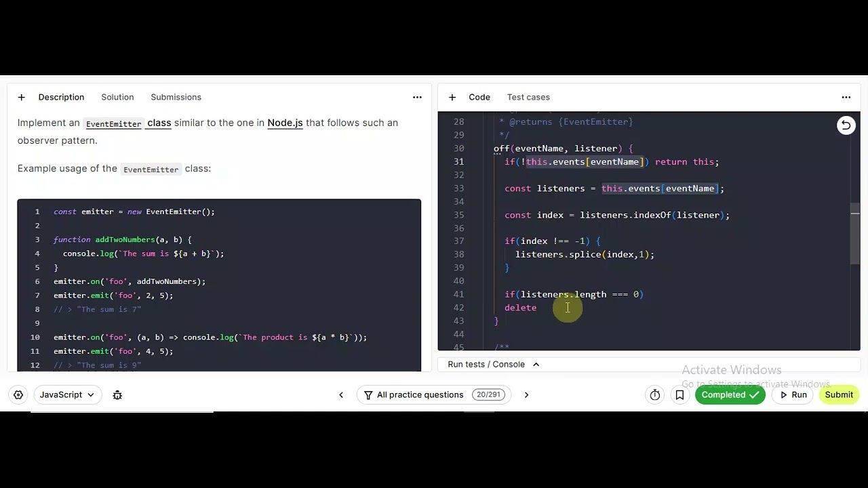Click 'const emitter = new EventEmitter();' example line
Screen dimensions: 868x488
point(134,212)
